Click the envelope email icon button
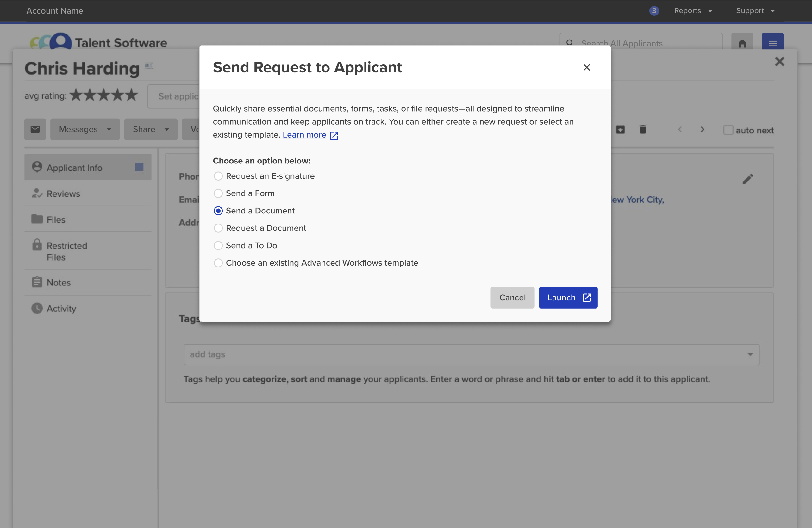This screenshot has height=528, width=812. point(35,129)
